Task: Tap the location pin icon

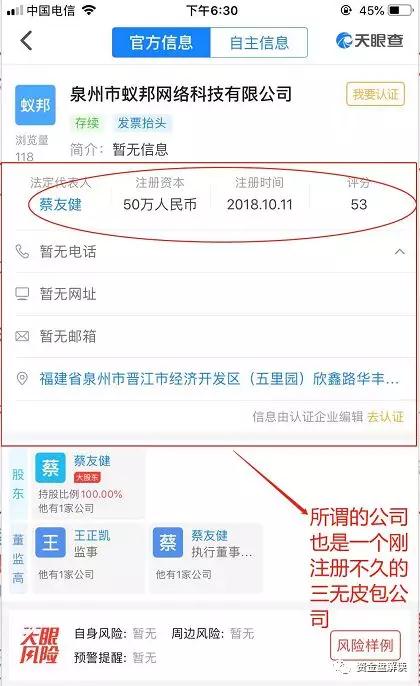Action: coord(22,378)
